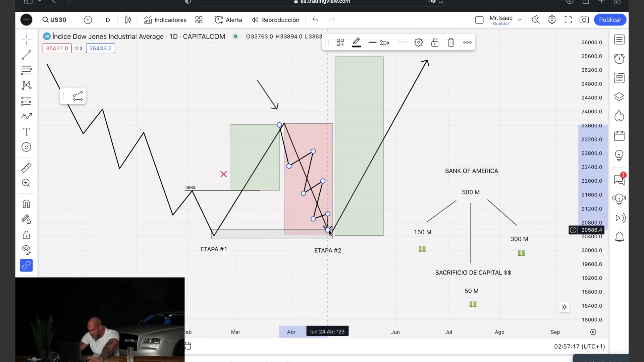The width and height of the screenshot is (644, 362).
Task: Expand the Mr.Isaac layout dropdown arrow
Action: point(520,20)
